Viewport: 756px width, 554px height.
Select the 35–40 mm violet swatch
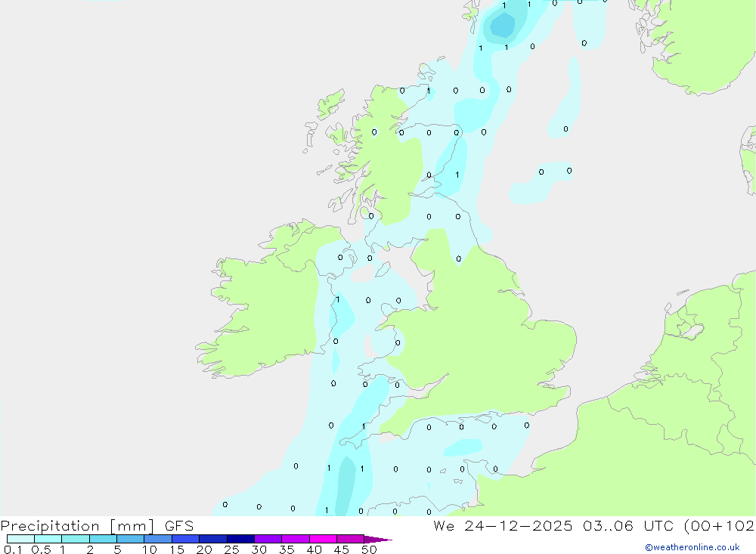296,539
